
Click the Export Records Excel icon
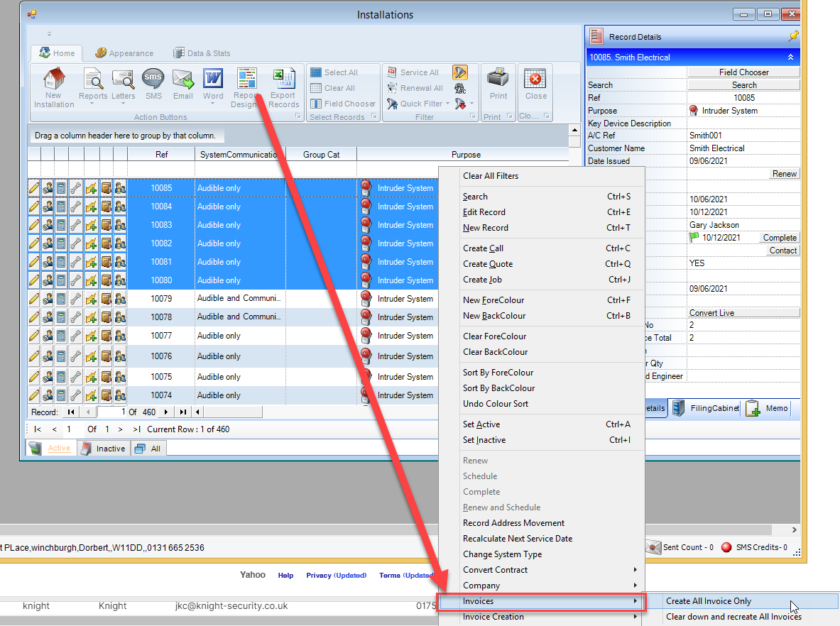click(x=284, y=78)
